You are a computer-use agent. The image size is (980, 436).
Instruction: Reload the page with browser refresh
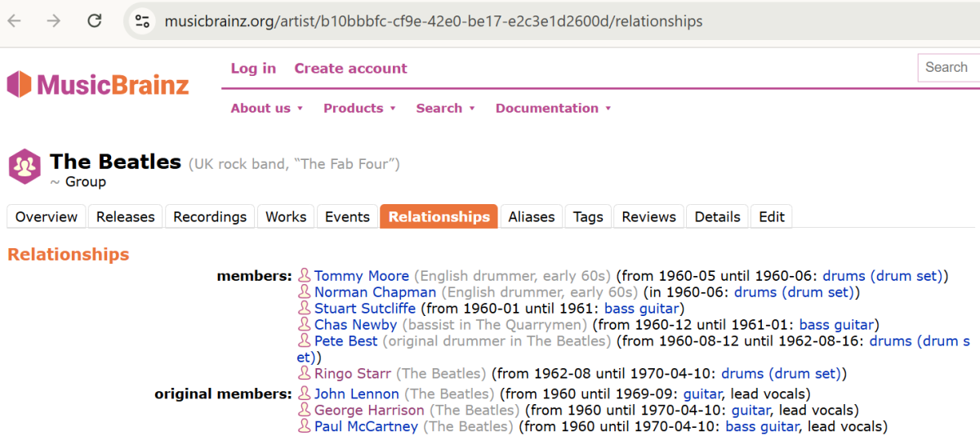[x=95, y=20]
